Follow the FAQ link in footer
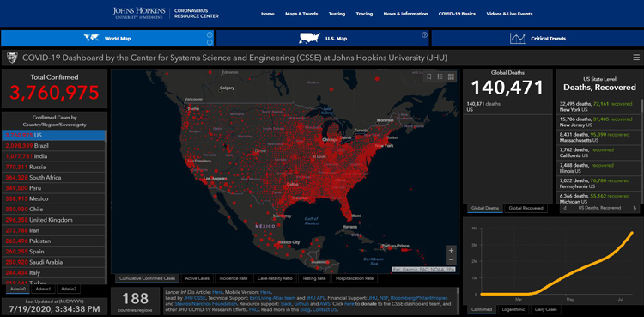644x317 pixels. pos(255,309)
